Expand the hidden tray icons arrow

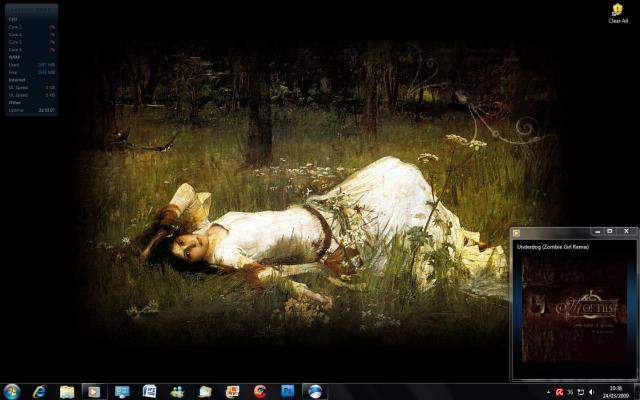pyautogui.click(x=548, y=392)
